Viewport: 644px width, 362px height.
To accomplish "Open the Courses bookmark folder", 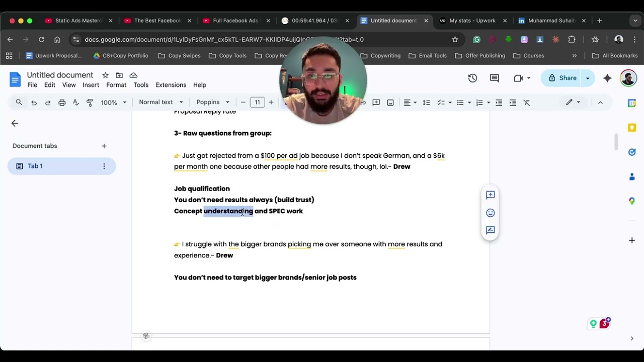I will click(529, 56).
